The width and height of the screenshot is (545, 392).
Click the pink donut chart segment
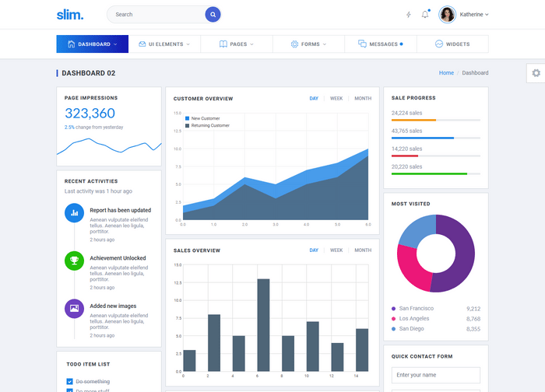coord(412,268)
